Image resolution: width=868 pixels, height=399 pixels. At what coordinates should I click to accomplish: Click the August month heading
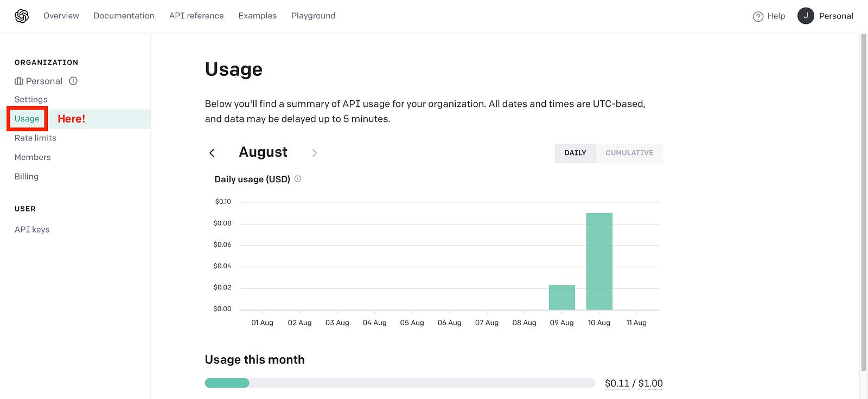click(263, 152)
